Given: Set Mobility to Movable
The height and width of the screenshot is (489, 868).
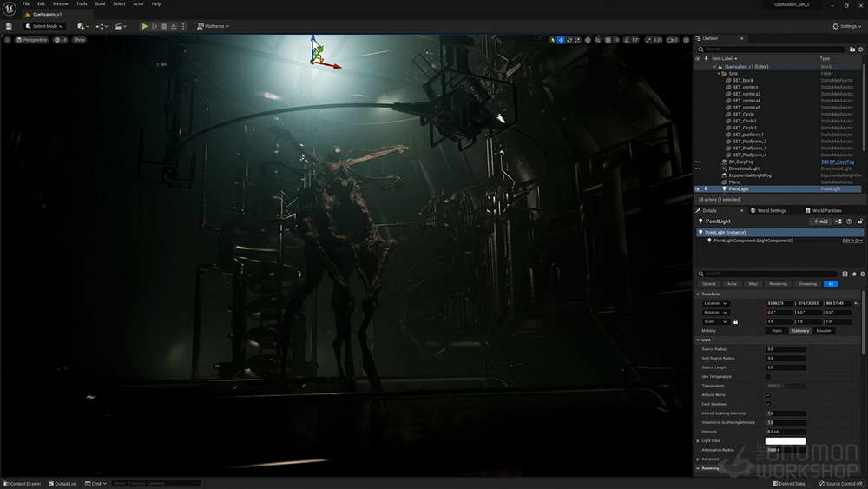Looking at the screenshot, I should 824,331.
